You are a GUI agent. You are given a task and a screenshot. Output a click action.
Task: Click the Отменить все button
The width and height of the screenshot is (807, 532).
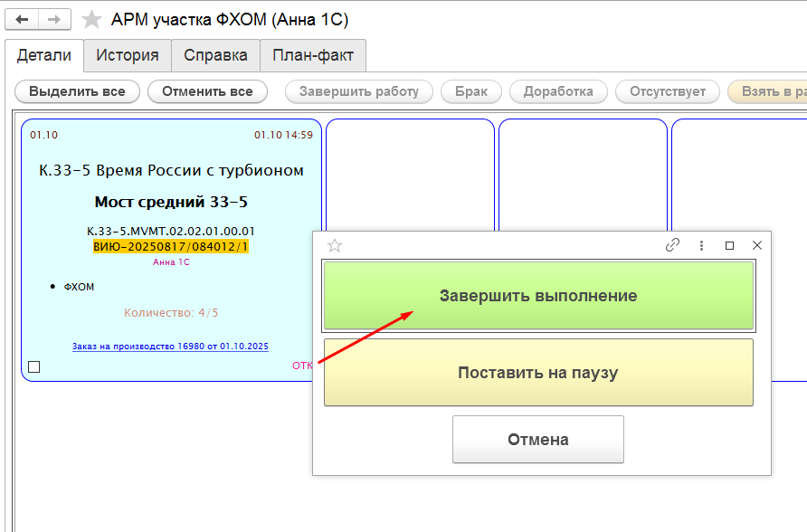tap(207, 91)
